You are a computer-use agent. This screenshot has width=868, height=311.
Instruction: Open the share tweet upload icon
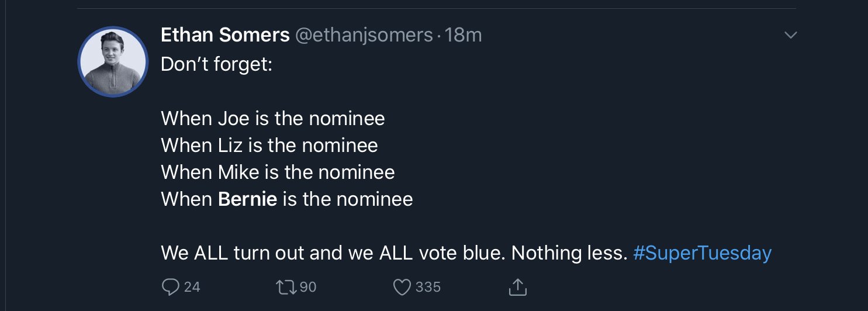[x=518, y=286]
